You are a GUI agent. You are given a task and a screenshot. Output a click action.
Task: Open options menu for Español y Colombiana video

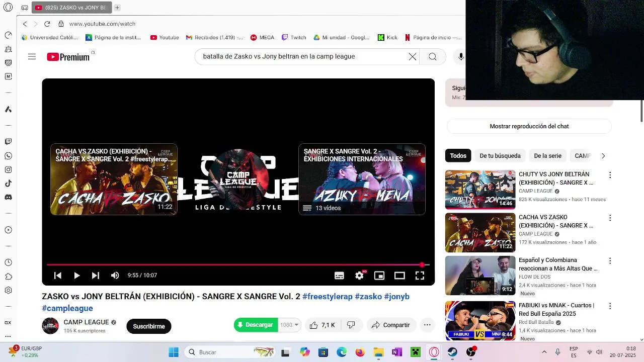point(610,261)
